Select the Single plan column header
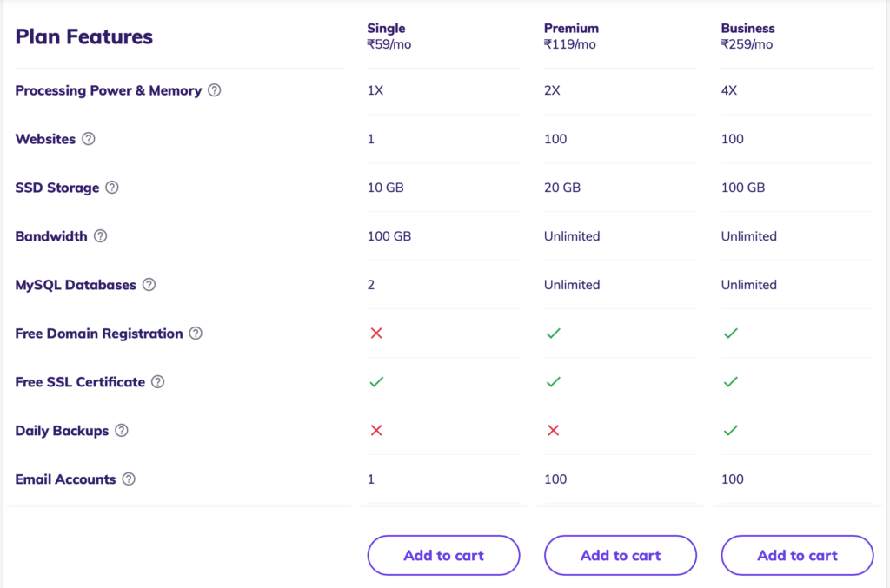Viewport: 890px width, 588px height. [389, 36]
